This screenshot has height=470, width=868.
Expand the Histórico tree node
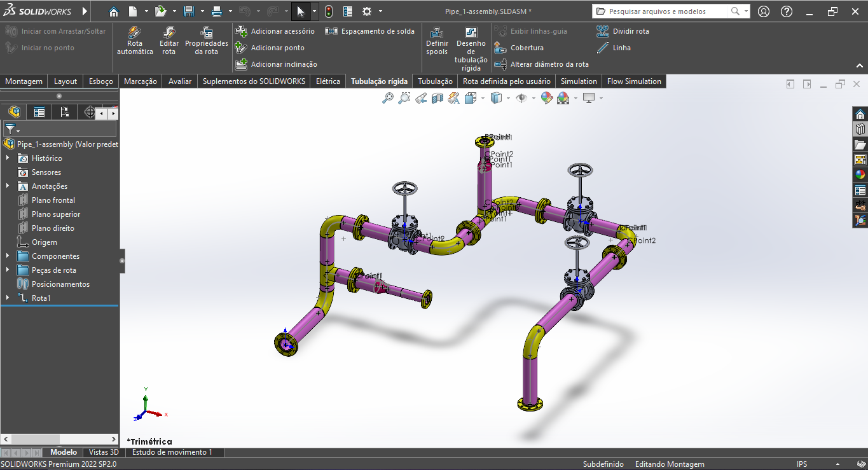click(8, 158)
